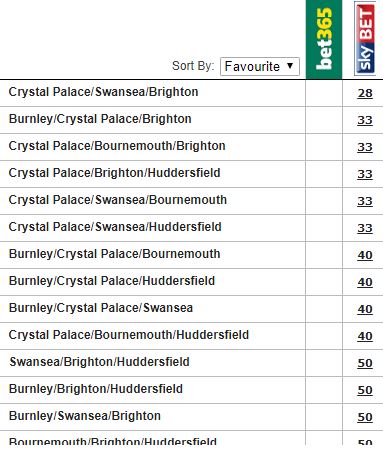This screenshot has width=383, height=454.
Task: Select 40 odds for Crystal Palace/Bournemouth/Huddersfield
Action: 365,336
